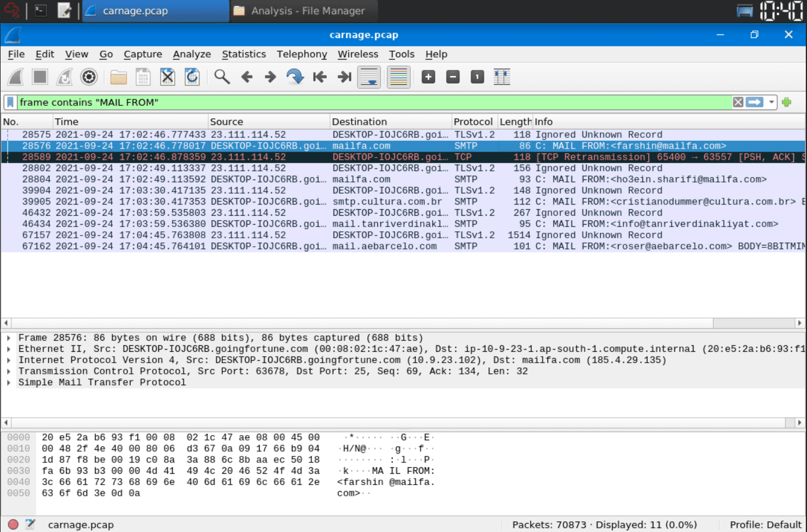The height and width of the screenshot is (532, 807).
Task: Open the terminal icon in the top panel
Action: [40, 11]
